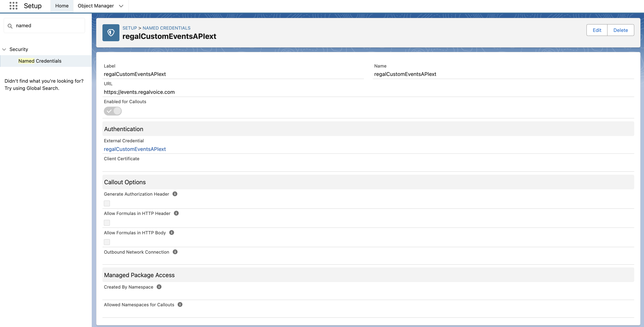This screenshot has height=327, width=644.
Task: Click the Callout Options section header
Action: [368, 182]
